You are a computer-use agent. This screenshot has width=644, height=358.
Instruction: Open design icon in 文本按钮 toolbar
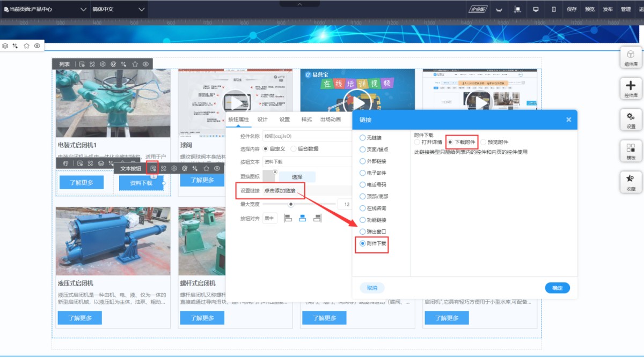click(x=164, y=168)
